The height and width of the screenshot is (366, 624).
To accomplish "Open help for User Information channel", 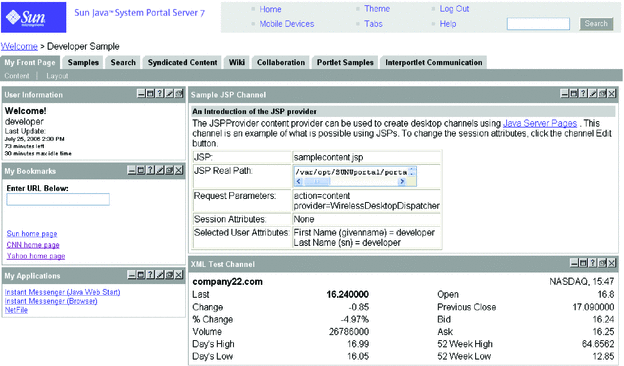I will click(160, 94).
